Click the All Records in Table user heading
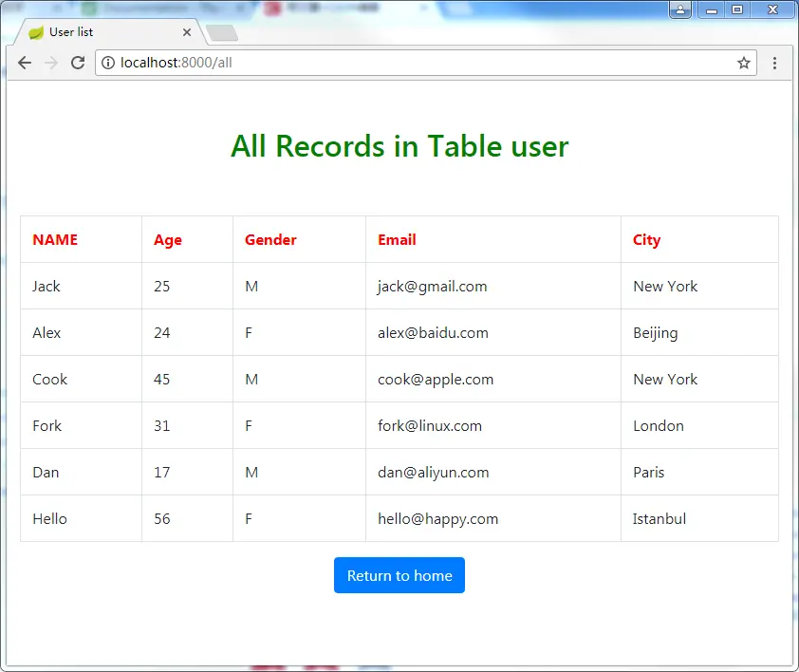 point(399,146)
